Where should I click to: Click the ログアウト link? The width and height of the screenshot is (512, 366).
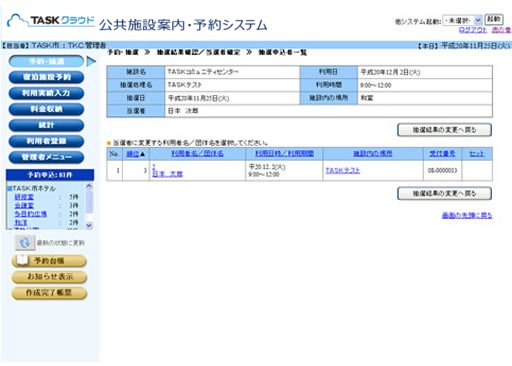coord(473,30)
